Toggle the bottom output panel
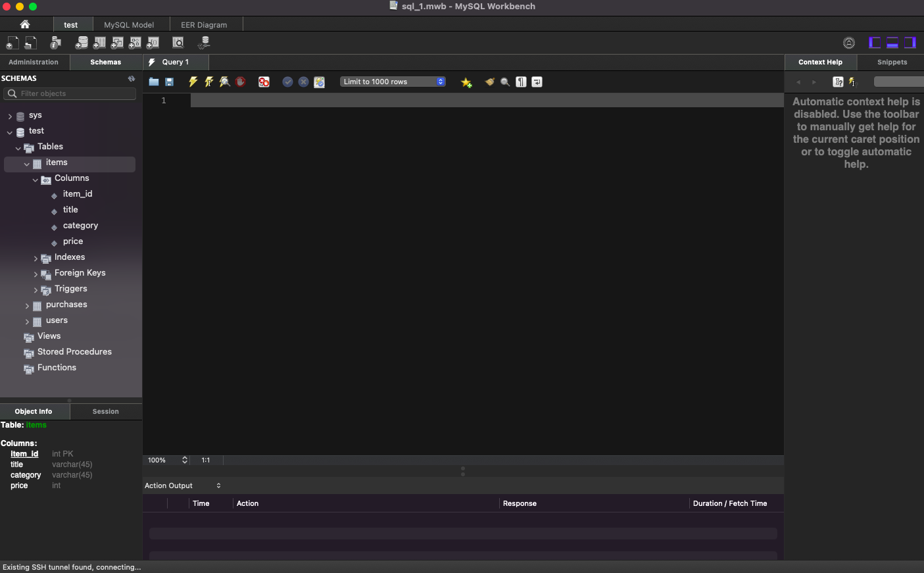The width and height of the screenshot is (924, 573). 892,43
